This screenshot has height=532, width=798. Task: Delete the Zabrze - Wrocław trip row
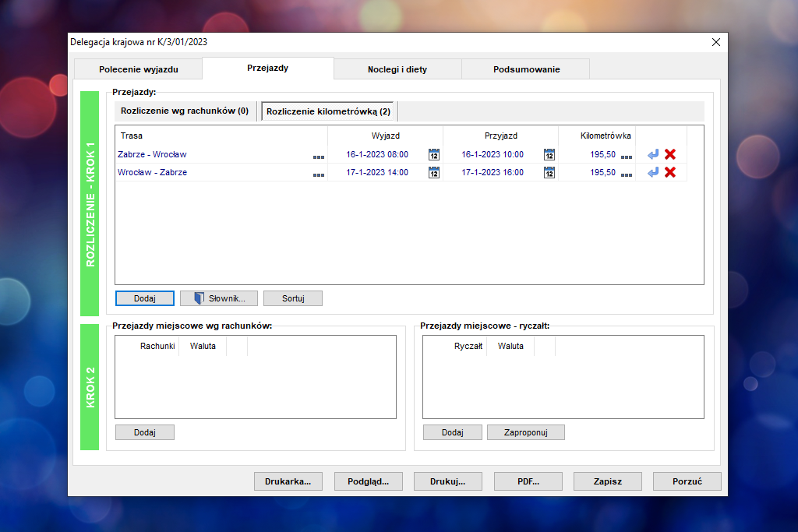[x=670, y=154]
